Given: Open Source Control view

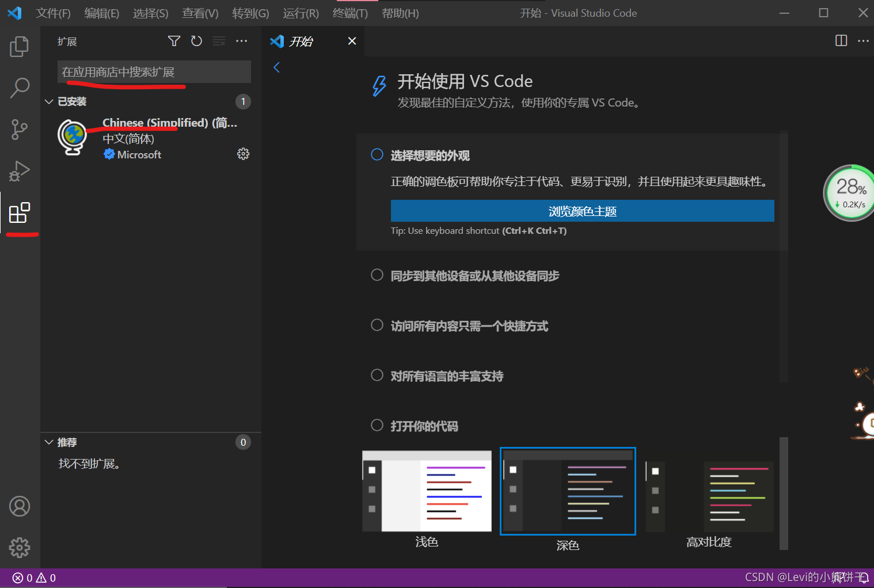Looking at the screenshot, I should pos(19,130).
